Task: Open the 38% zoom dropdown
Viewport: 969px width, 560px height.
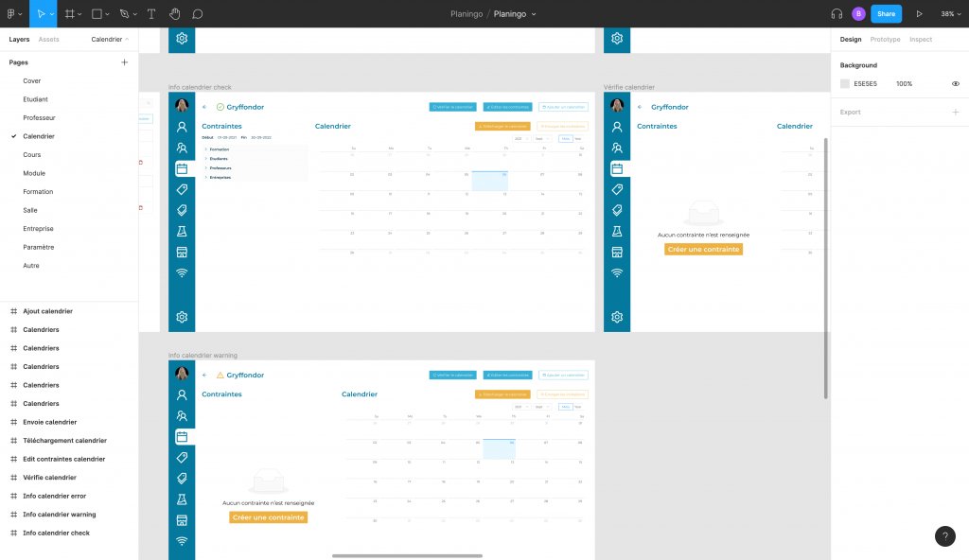Action: [x=951, y=14]
